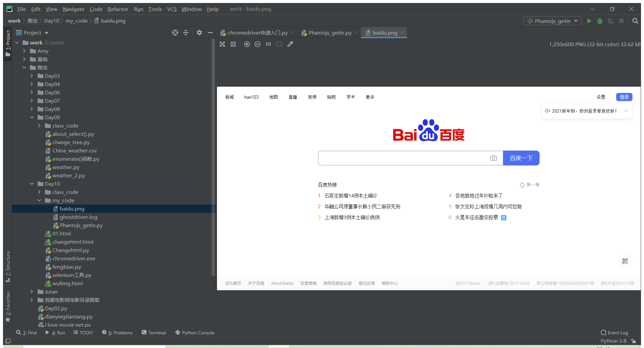The image size is (644, 348).
Task: Toggle tool window bars icon bottom-left
Action: pyautogui.click(x=8, y=341)
